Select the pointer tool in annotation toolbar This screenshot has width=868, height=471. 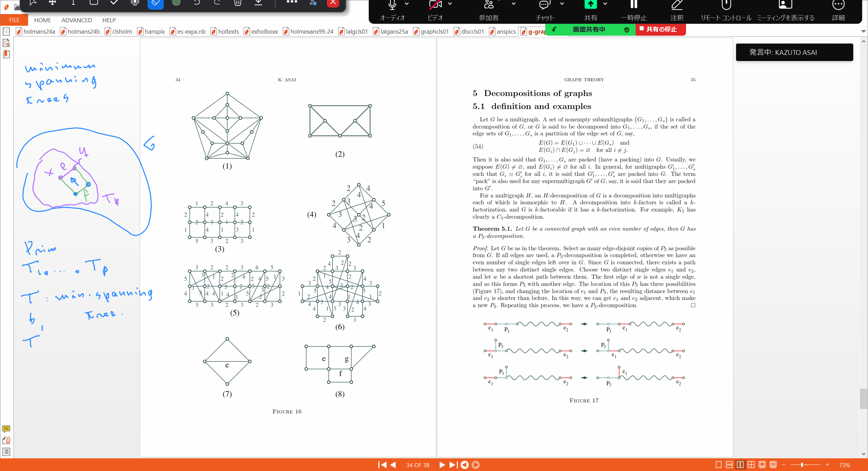33,3
